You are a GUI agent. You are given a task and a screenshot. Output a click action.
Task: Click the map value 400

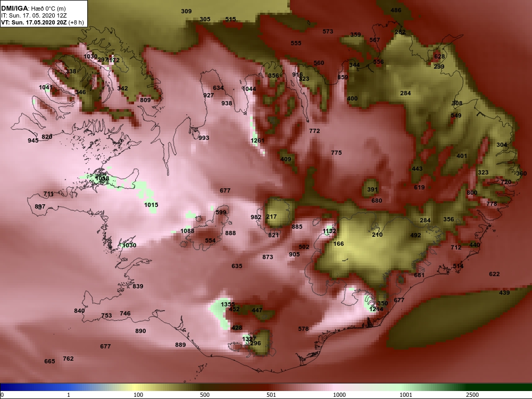pyautogui.click(x=352, y=99)
